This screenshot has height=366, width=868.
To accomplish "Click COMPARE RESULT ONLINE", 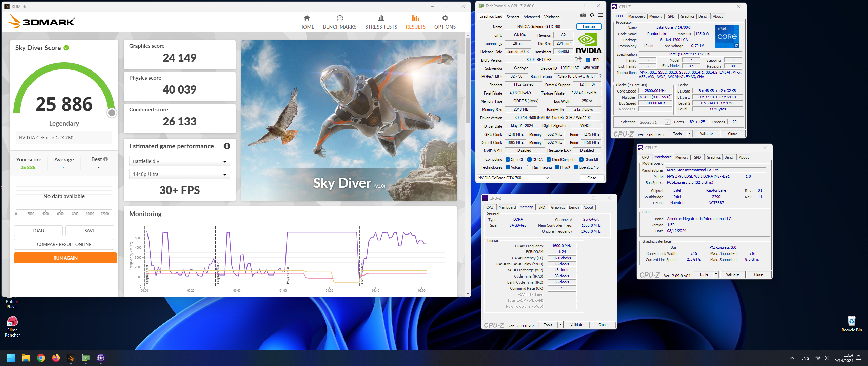I will pyautogui.click(x=64, y=244).
